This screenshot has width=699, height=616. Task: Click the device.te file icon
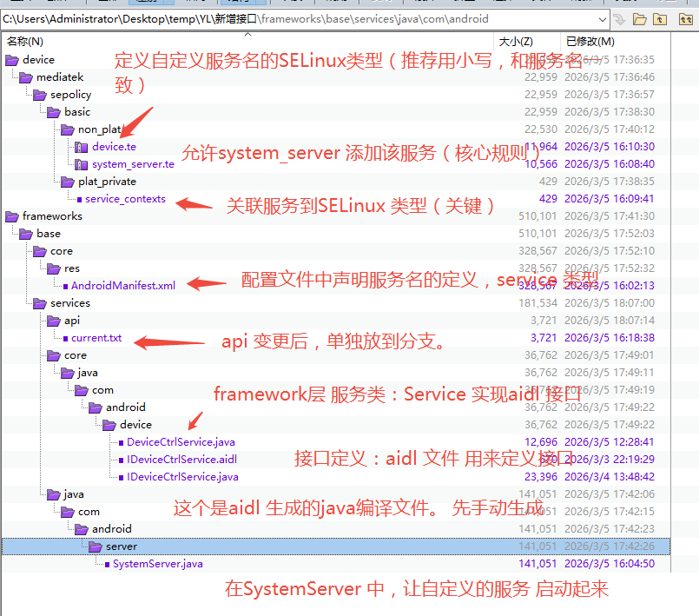tap(81, 147)
